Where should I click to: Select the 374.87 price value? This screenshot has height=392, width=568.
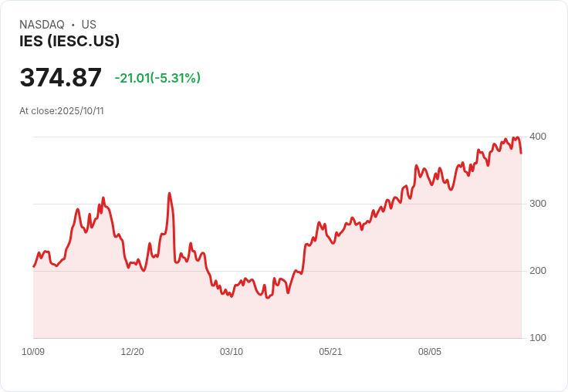(x=61, y=78)
